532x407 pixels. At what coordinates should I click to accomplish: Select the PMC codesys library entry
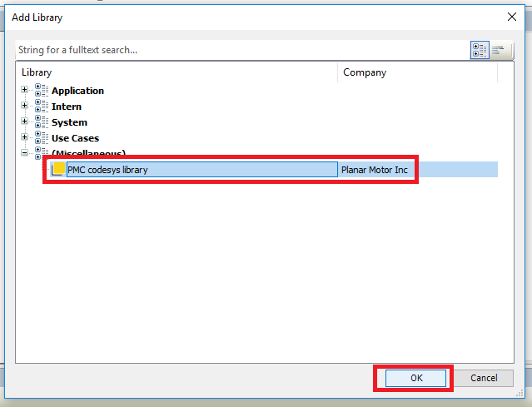point(200,170)
